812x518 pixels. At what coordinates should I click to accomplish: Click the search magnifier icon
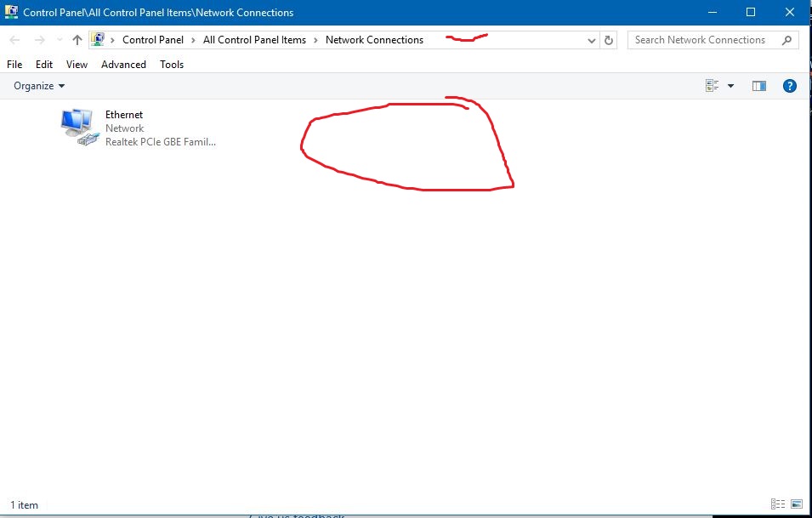click(786, 40)
